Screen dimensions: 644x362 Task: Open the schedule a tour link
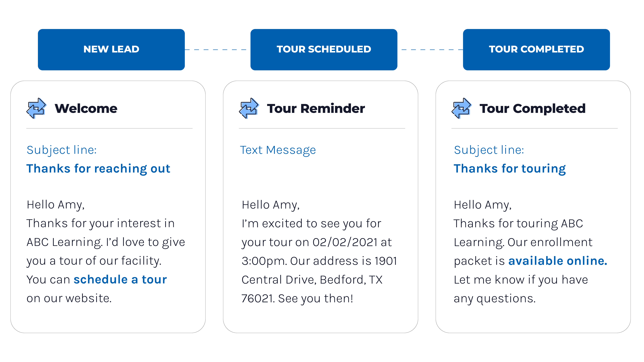(x=120, y=279)
